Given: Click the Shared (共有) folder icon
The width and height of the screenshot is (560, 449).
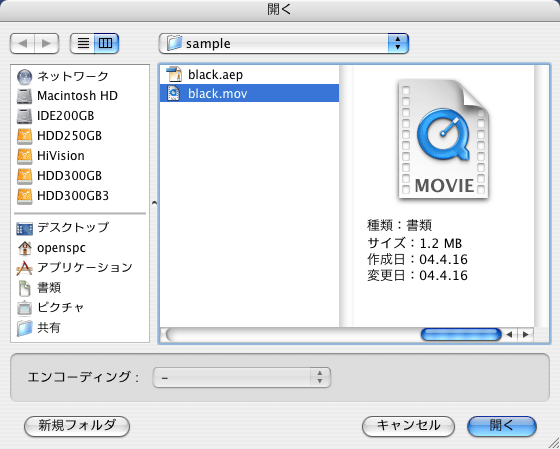Looking at the screenshot, I should click(x=25, y=328).
